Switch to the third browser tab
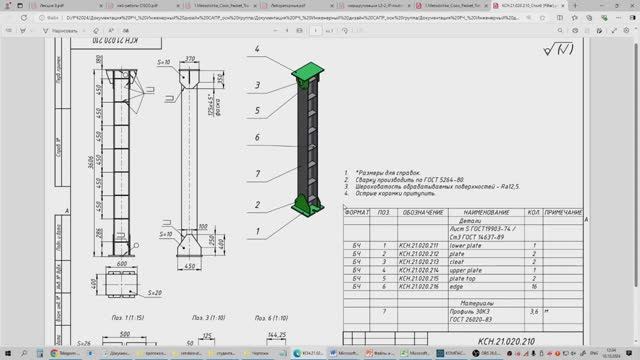This screenshot has height=360, width=640. click(220, 6)
